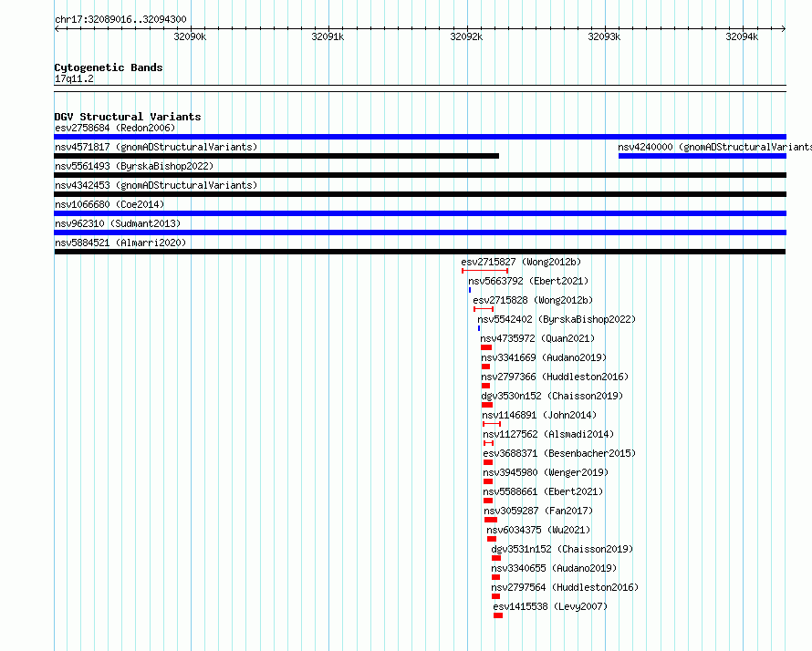
Task: Click the Cytogenetic Bands track title
Action: (x=109, y=67)
